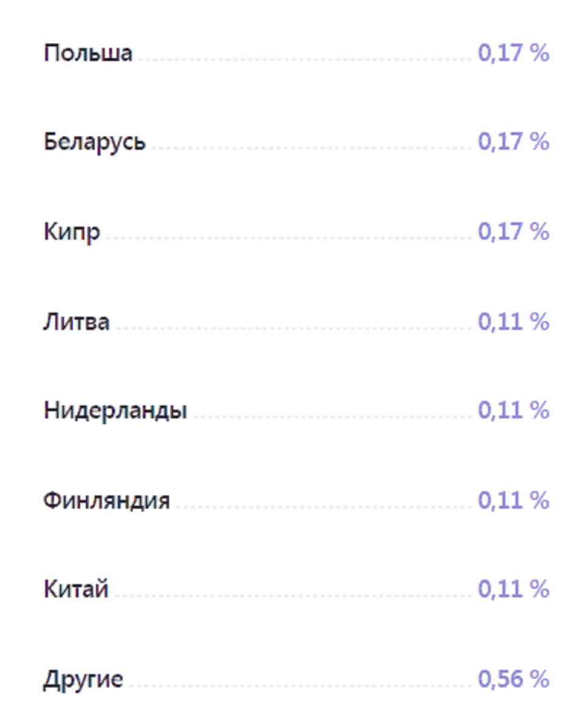
Task: Click Нидерланды 0,11 % percentage
Action: tap(514, 411)
